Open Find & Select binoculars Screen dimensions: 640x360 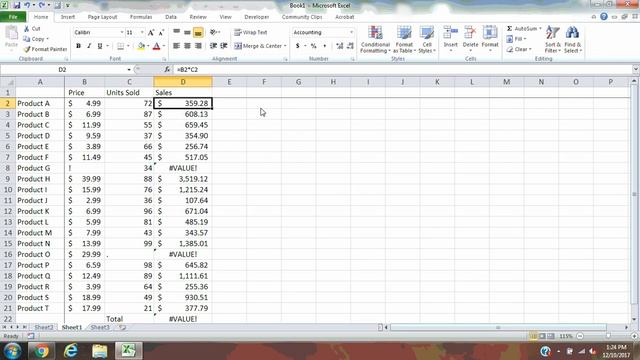point(573,39)
